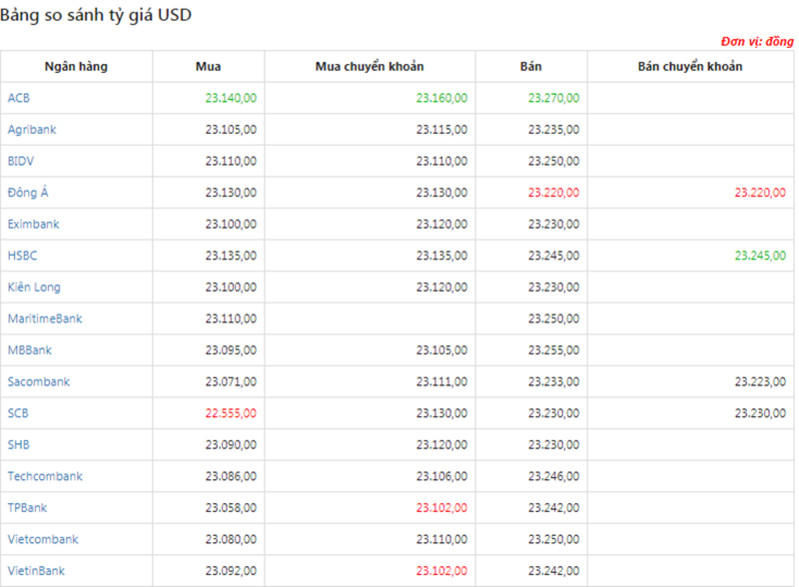Select ACB sell rate 23.270,00

(554, 98)
